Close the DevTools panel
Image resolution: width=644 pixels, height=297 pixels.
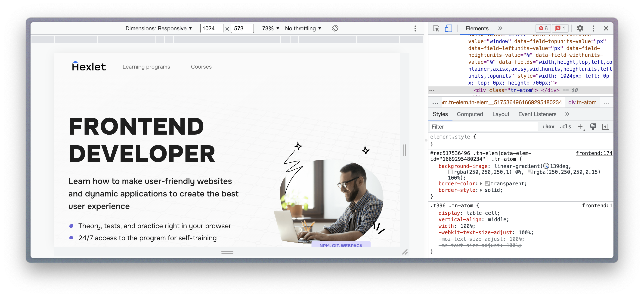click(606, 28)
